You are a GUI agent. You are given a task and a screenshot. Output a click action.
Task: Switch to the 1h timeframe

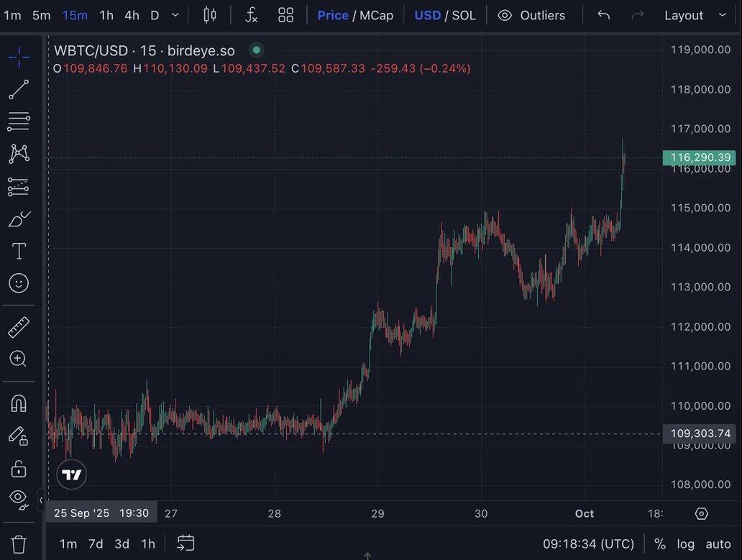coord(106,15)
